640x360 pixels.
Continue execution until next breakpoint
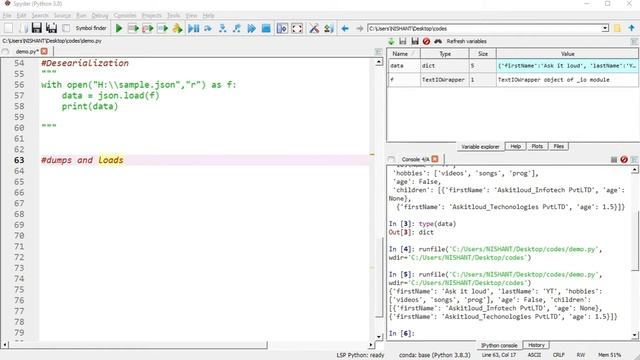point(251,28)
